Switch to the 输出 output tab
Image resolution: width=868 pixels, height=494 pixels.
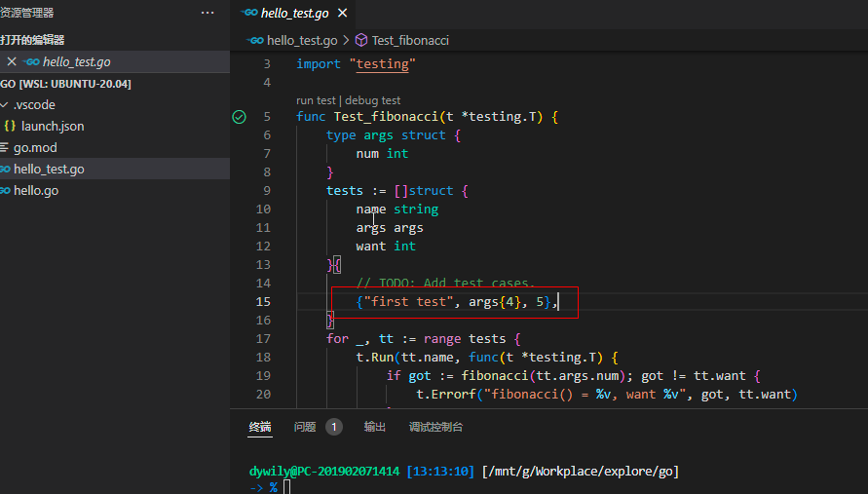tap(374, 427)
